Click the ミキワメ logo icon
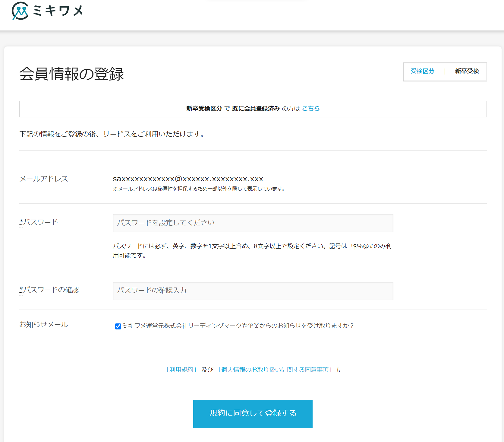 (x=20, y=11)
